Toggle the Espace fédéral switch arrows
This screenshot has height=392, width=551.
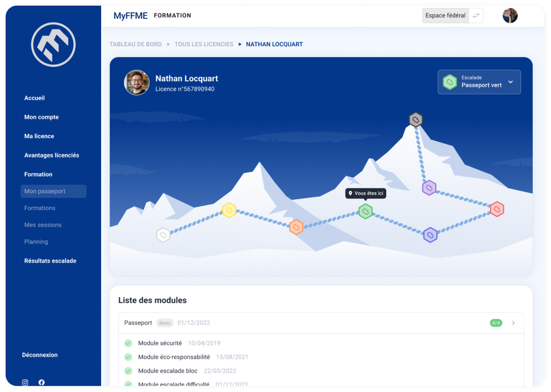476,16
